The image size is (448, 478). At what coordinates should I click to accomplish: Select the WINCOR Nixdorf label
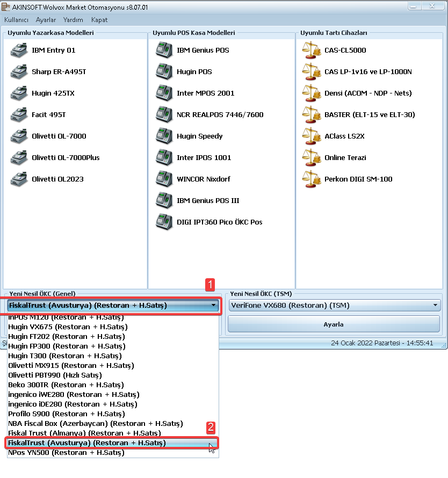[204, 179]
